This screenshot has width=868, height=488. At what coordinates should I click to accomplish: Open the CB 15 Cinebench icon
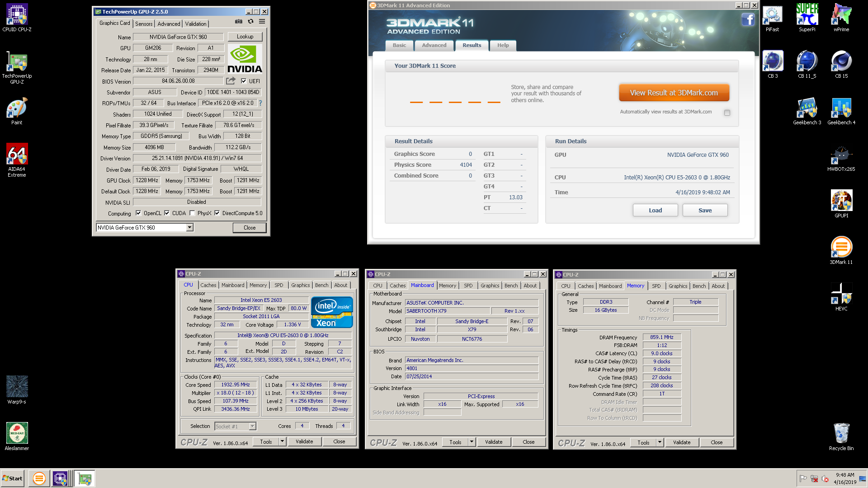841,64
